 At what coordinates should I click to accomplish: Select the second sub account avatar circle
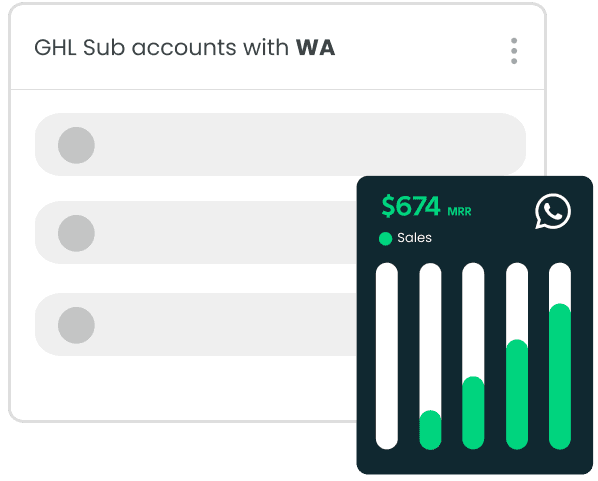pyautogui.click(x=76, y=233)
